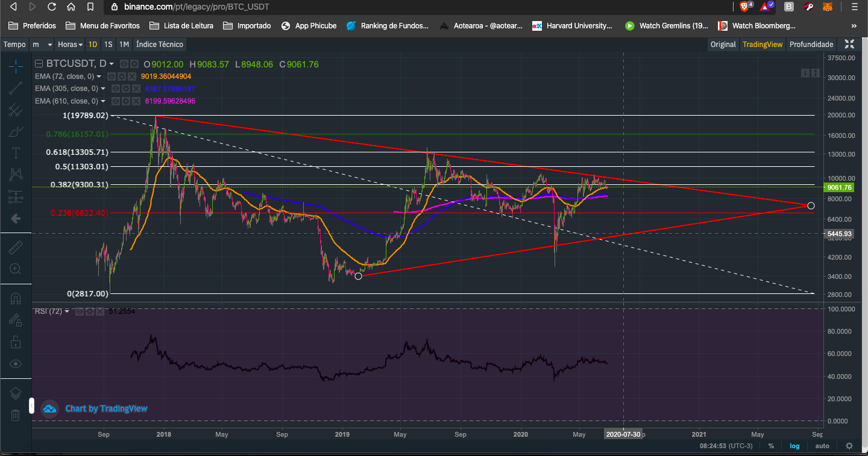Toggle magnet mode in left toolbar
Screen dimensions: 868x456
click(x=16, y=299)
